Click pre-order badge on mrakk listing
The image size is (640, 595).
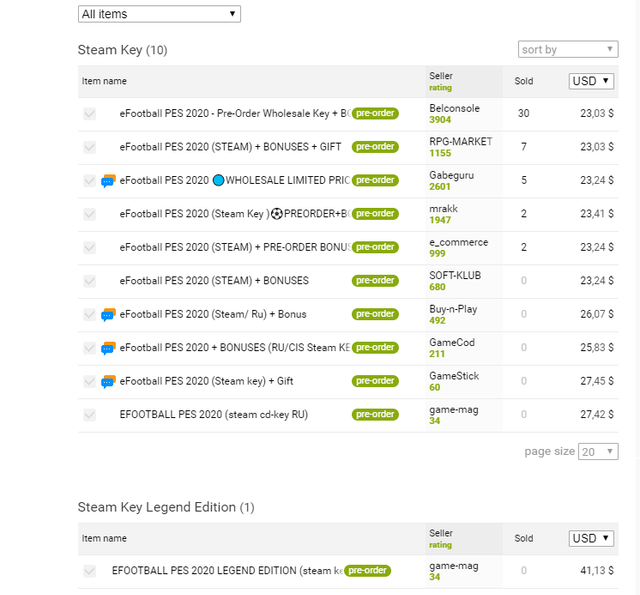point(375,214)
